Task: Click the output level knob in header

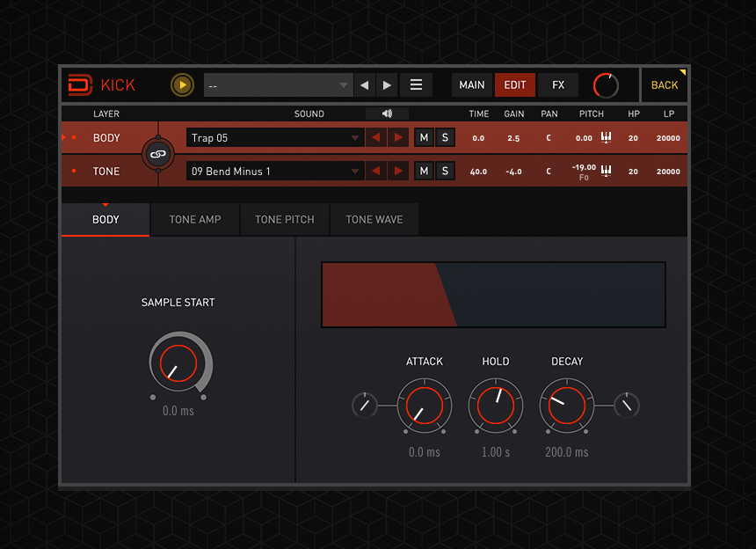Action: point(606,86)
